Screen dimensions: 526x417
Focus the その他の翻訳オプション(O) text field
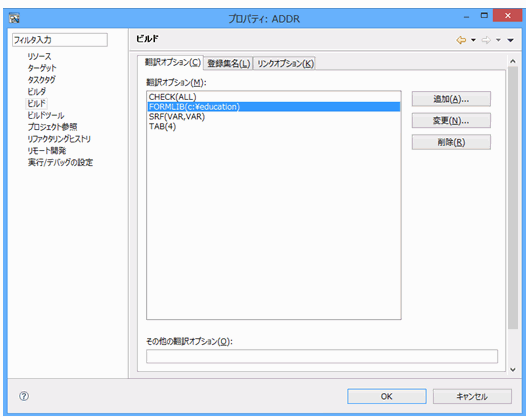[322, 356]
